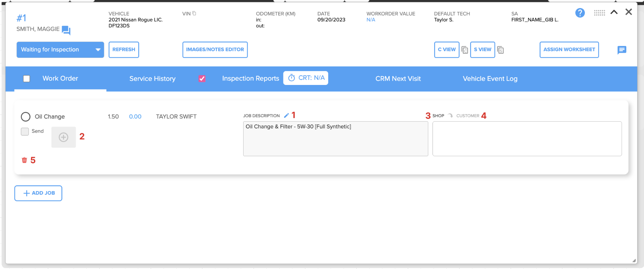The width and height of the screenshot is (644, 269).
Task: Edit job description with the pencil icon
Action: click(x=286, y=116)
